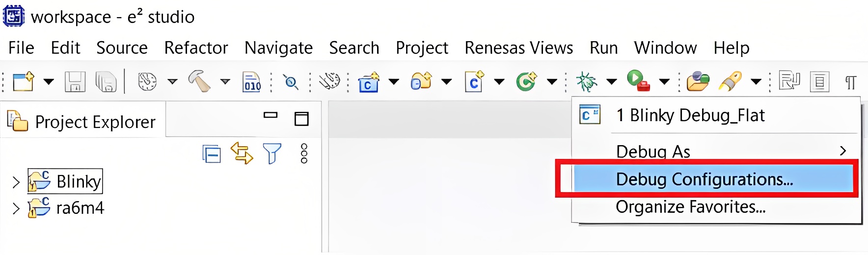Click the New wizard toolbar icon
The image size is (868, 255).
tap(23, 81)
